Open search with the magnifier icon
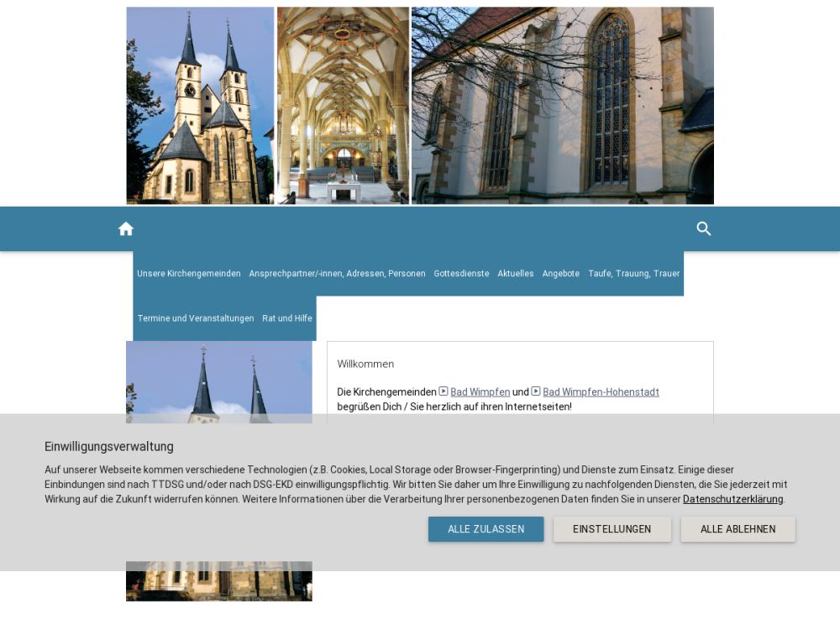840x630 pixels. [704, 229]
